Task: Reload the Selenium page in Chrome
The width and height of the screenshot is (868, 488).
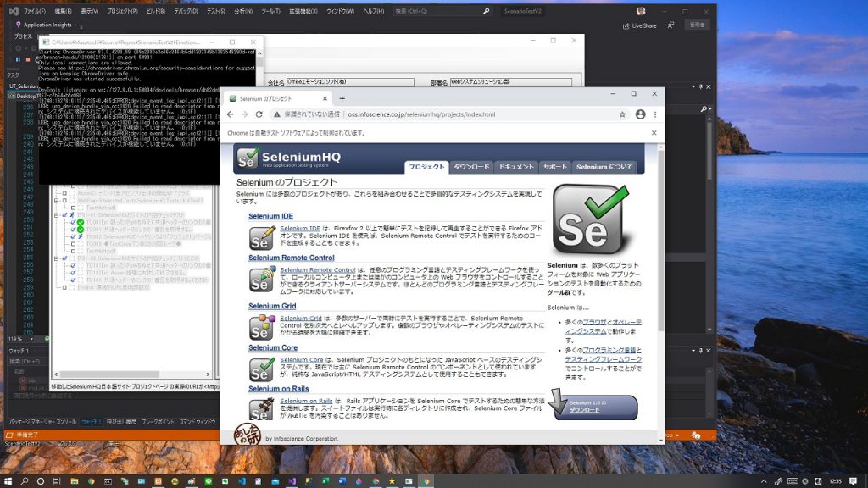Action: (x=259, y=114)
